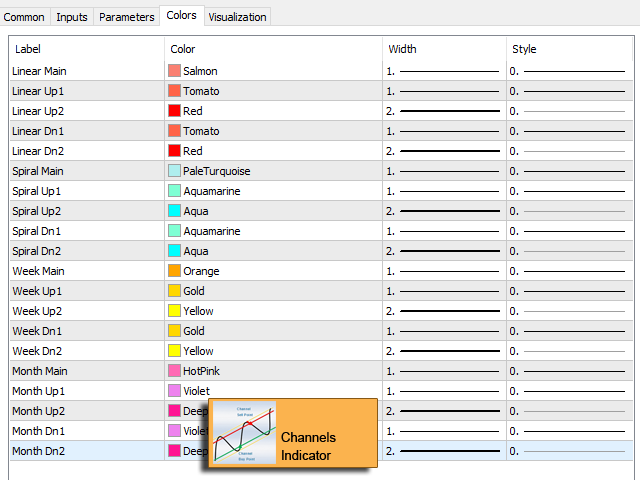Select the Week Dn2 row label
Screen dimensions: 640x480
[x=37, y=351]
